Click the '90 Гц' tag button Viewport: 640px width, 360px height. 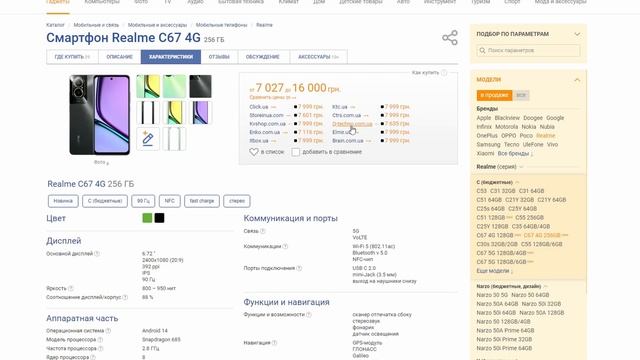point(143,201)
